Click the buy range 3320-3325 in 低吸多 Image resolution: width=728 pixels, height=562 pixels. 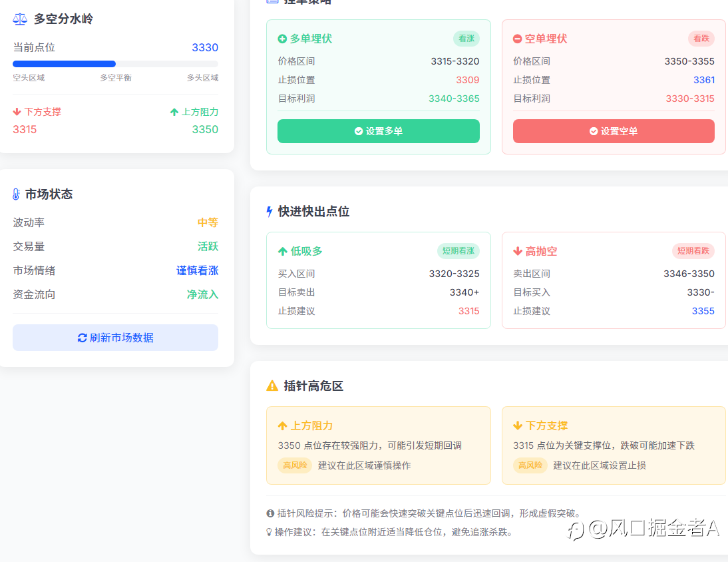[x=454, y=274]
